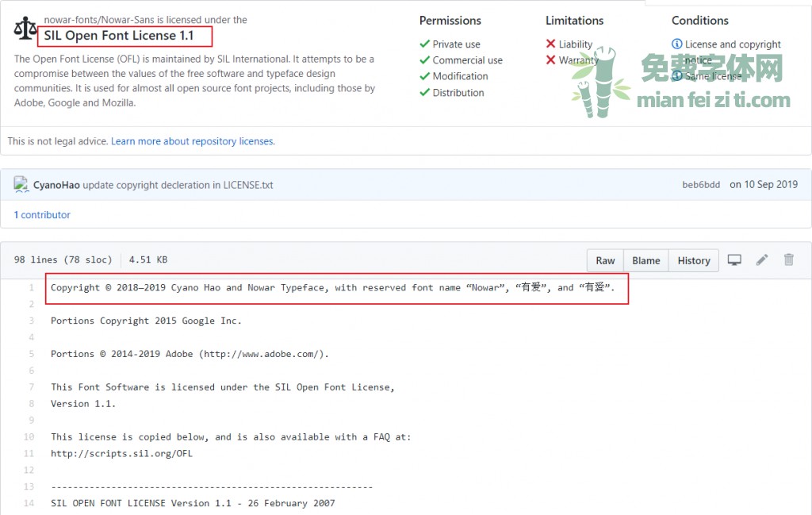Click the Commercial use permission
Image resolution: width=812 pixels, height=515 pixels.
(x=468, y=60)
